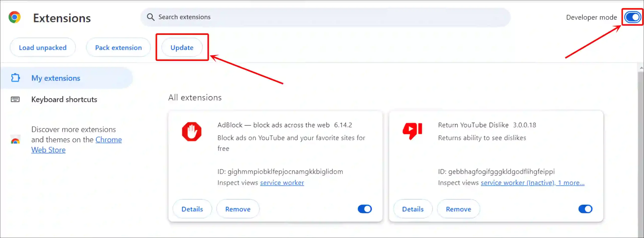The image size is (644, 238).
Task: Click the page's vertical scrollbar
Action: [641, 154]
